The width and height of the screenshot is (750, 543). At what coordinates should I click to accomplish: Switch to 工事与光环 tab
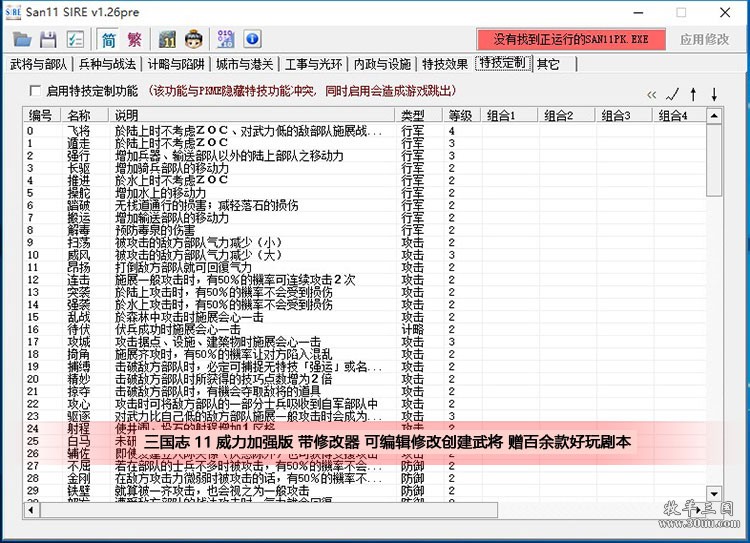coord(313,64)
